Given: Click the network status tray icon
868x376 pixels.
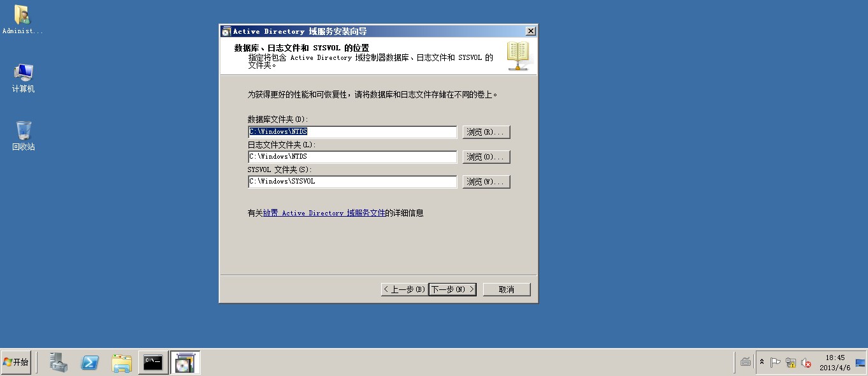Looking at the screenshot, I should click(791, 363).
